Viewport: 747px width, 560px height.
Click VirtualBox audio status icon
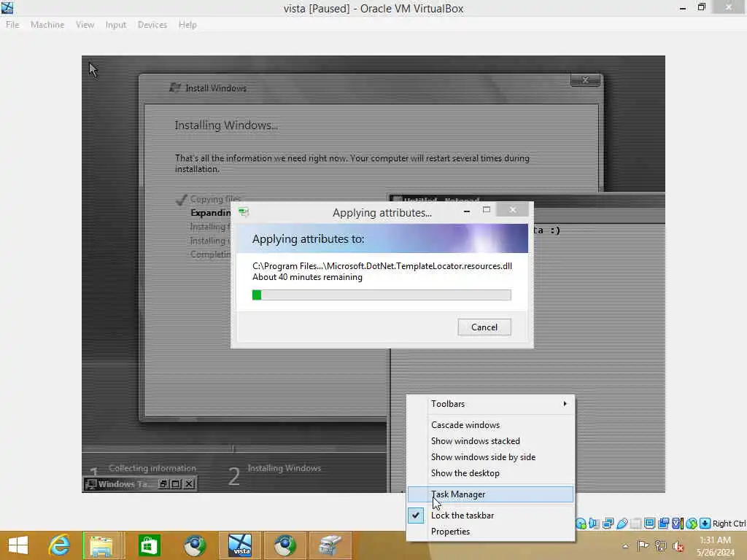click(x=594, y=524)
